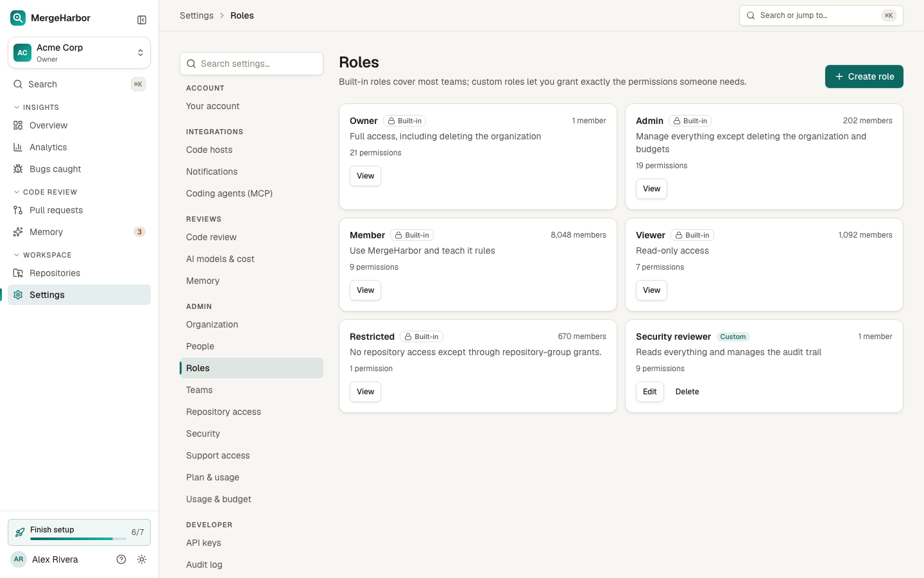Screen dimensions: 924x578
Task: Click the Acme Corp AC avatar
Action: (22, 53)
